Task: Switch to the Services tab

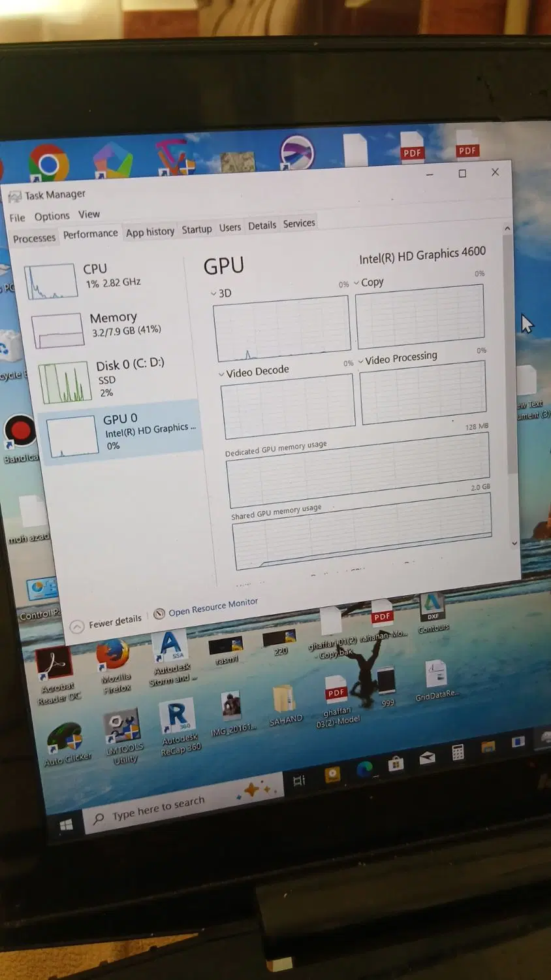Action: (x=299, y=223)
